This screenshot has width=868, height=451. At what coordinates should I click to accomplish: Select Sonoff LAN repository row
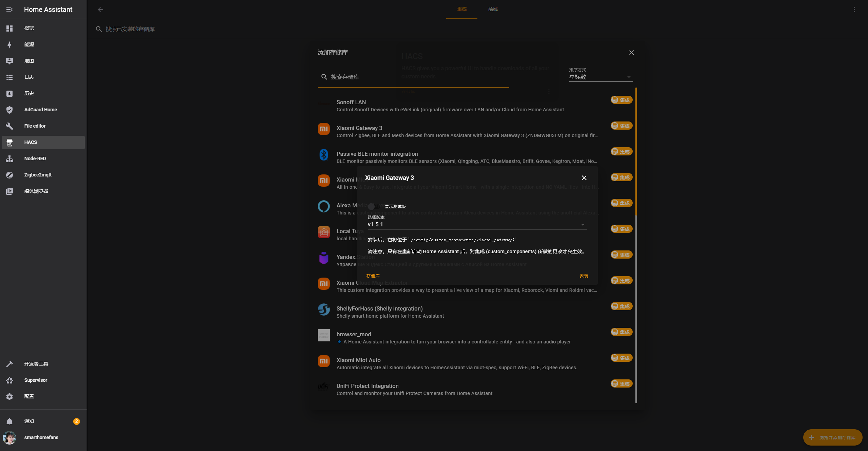pyautogui.click(x=475, y=106)
